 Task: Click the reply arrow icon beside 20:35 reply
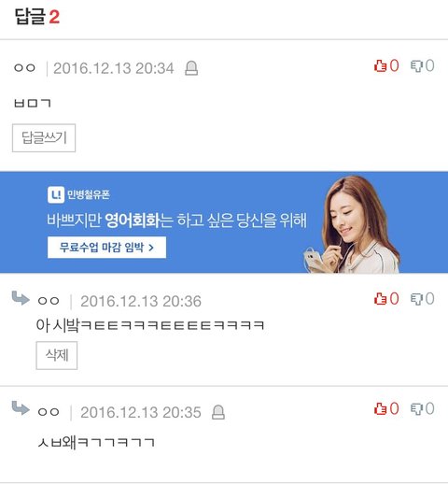click(x=21, y=408)
